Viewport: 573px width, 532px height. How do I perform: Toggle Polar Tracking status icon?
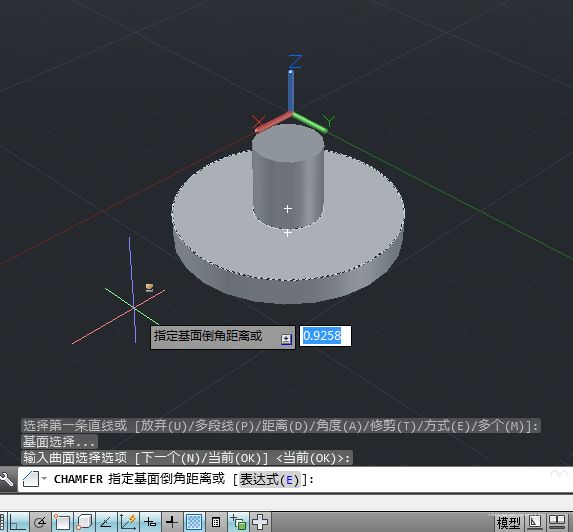click(x=40, y=522)
